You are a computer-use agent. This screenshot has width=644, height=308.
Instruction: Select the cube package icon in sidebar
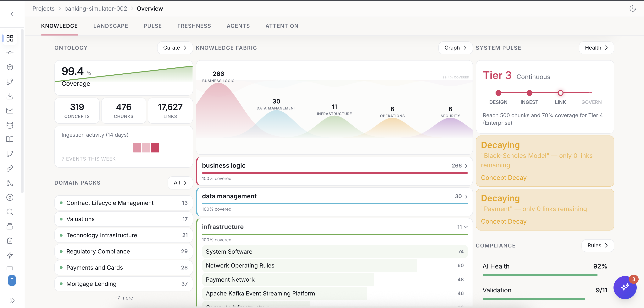pos(10,67)
